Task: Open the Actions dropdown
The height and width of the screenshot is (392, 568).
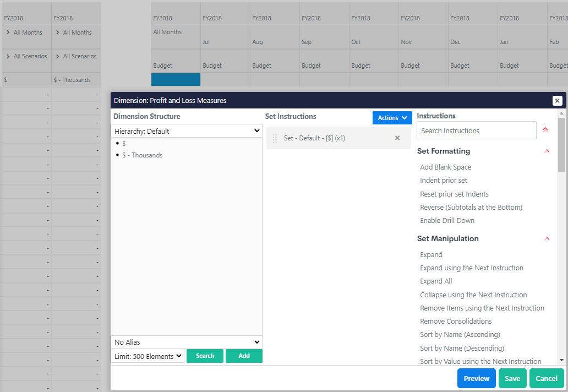Action: [x=392, y=118]
